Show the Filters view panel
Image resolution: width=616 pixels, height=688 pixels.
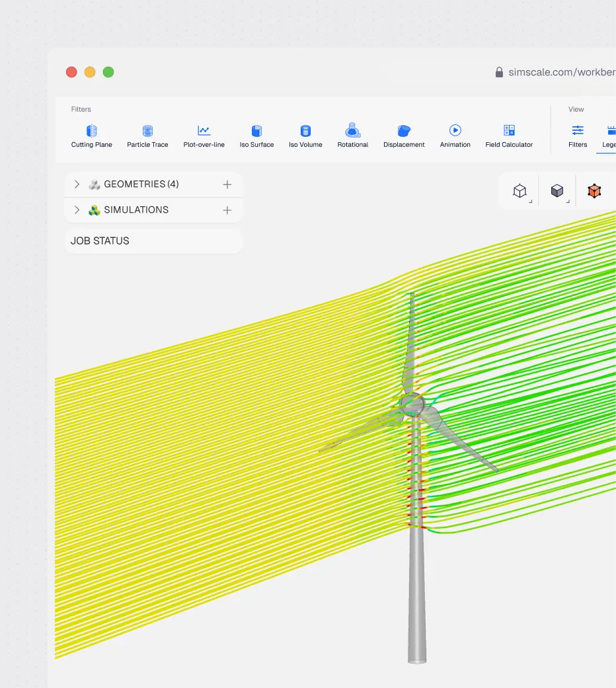[x=578, y=136]
